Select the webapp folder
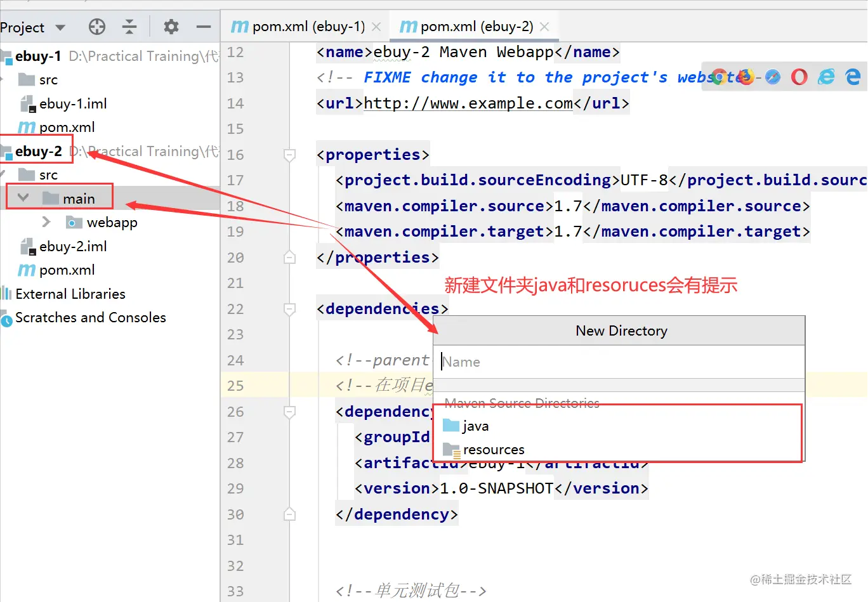 point(112,223)
